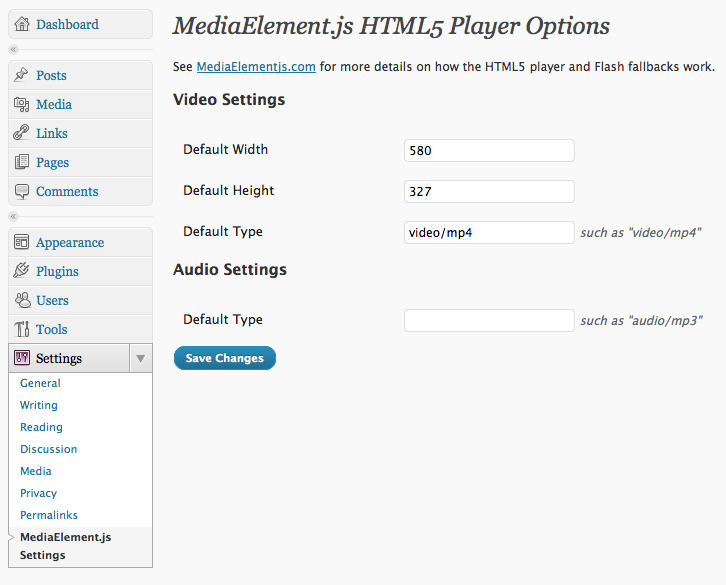This screenshot has width=726, height=585.
Task: Click the Users icon in sidebar
Action: [22, 300]
